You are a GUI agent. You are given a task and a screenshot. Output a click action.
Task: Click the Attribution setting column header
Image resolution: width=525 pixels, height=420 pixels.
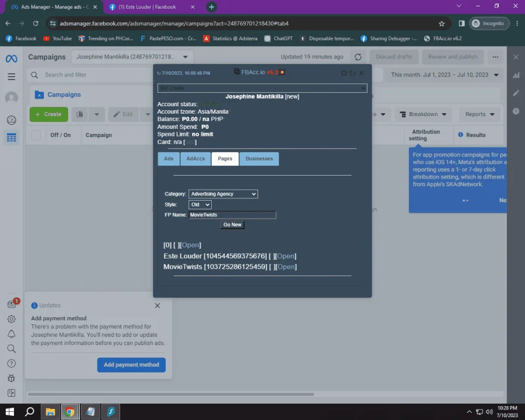[x=425, y=135]
